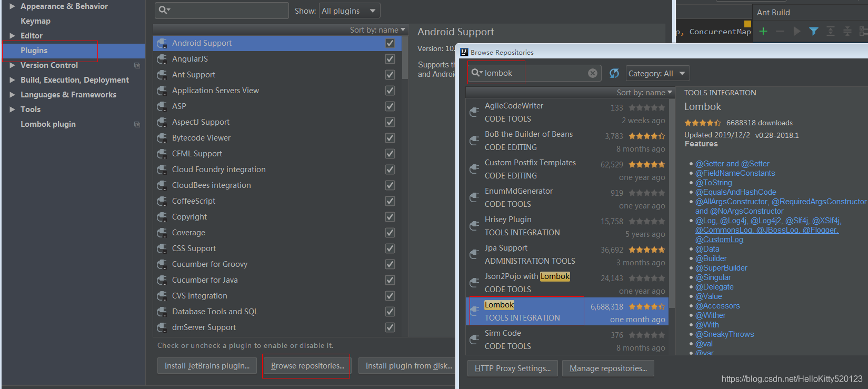
Task: Open Sort by name in Browse Repositories
Action: pyautogui.click(x=644, y=93)
